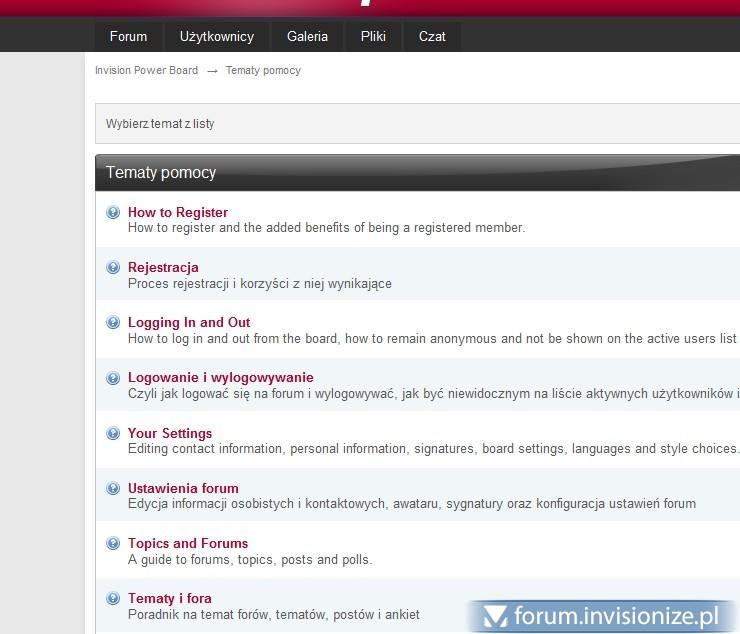Image resolution: width=740 pixels, height=634 pixels.
Task: Click the help icon beside How to Register
Action: (113, 212)
